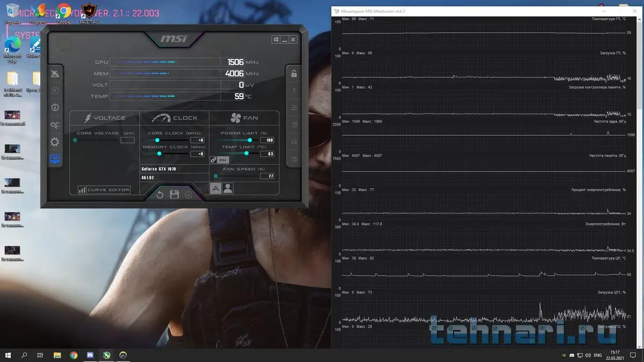644x362 pixels.
Task: Reset settings with the circular arrow icon
Action: 160,195
